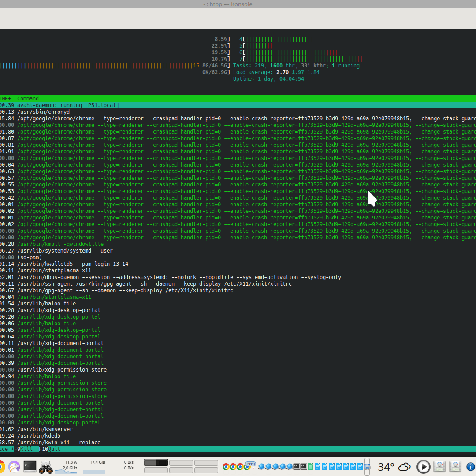Select the /usr/bin/kded5 process row
The image size is (476, 476).
click(x=238, y=436)
